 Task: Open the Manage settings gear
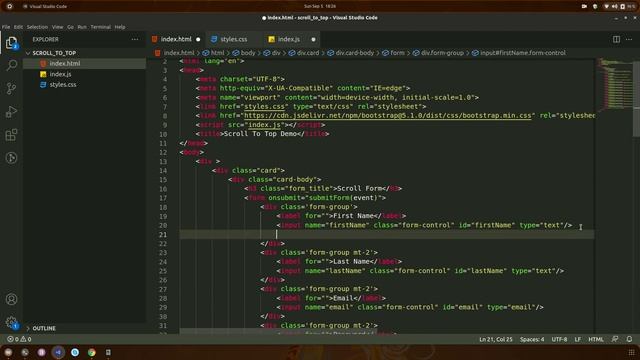pyautogui.click(x=11, y=322)
